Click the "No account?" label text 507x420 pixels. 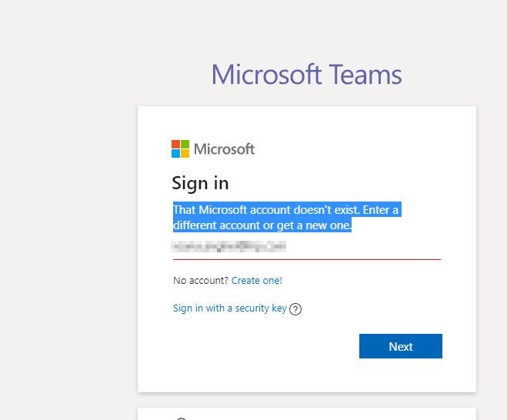(201, 280)
